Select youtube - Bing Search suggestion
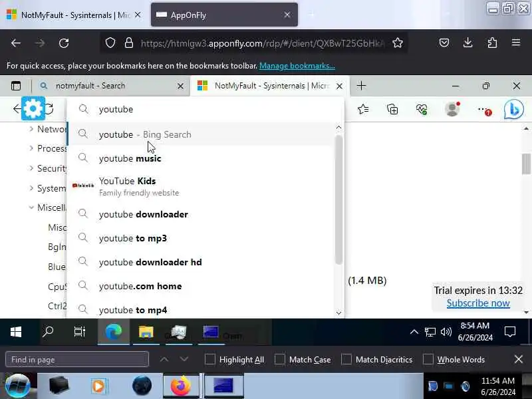This screenshot has height=399, width=532. (x=200, y=134)
